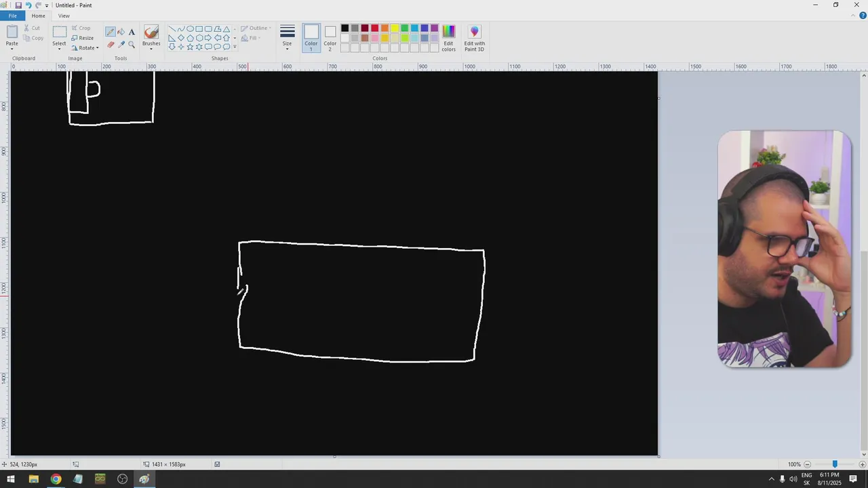
Task: Select the Color picker eyedropper tool
Action: tap(121, 45)
